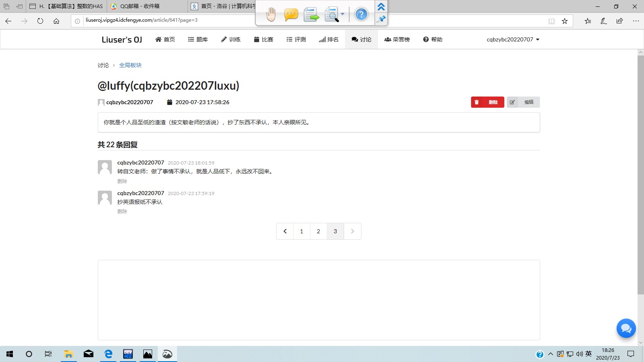
Task: Click the browser forward arrow
Action: pyautogui.click(x=24, y=21)
